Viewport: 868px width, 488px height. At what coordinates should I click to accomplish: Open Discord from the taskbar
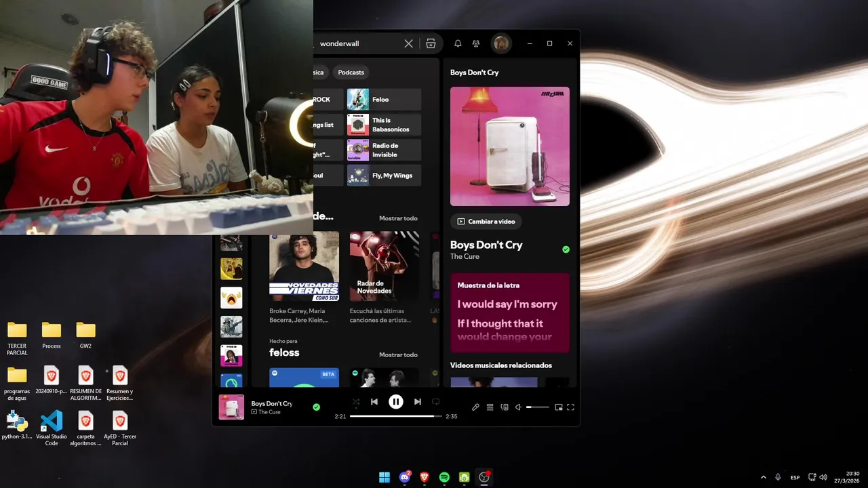click(405, 477)
